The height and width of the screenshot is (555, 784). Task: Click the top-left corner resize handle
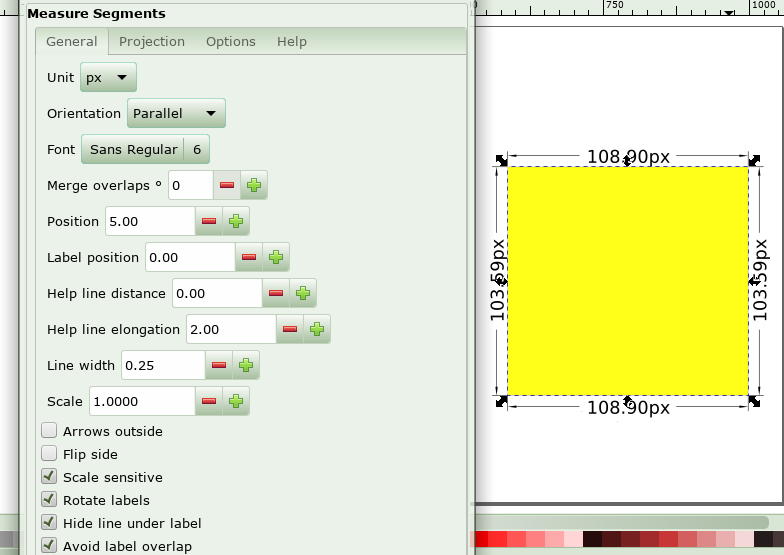point(502,160)
